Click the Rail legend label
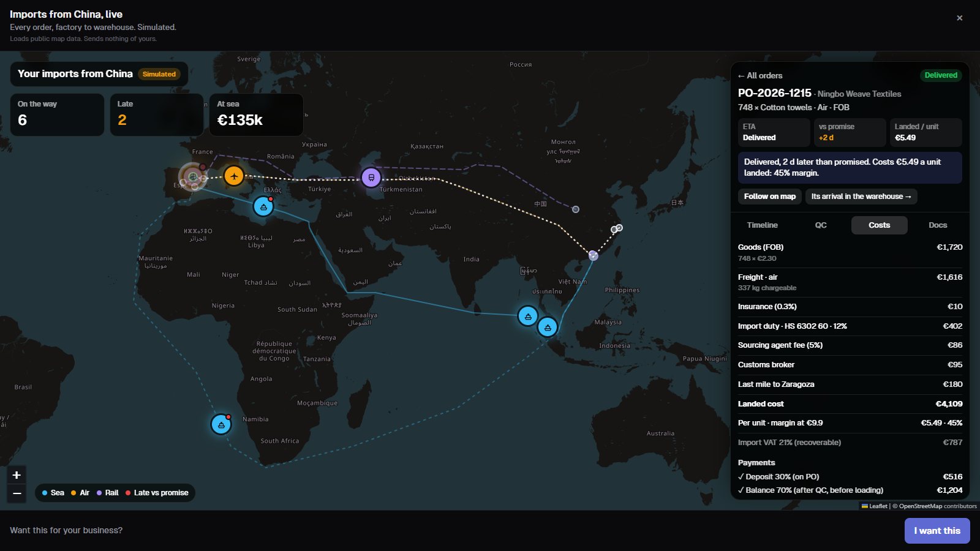This screenshot has height=551, width=980. 112,493
